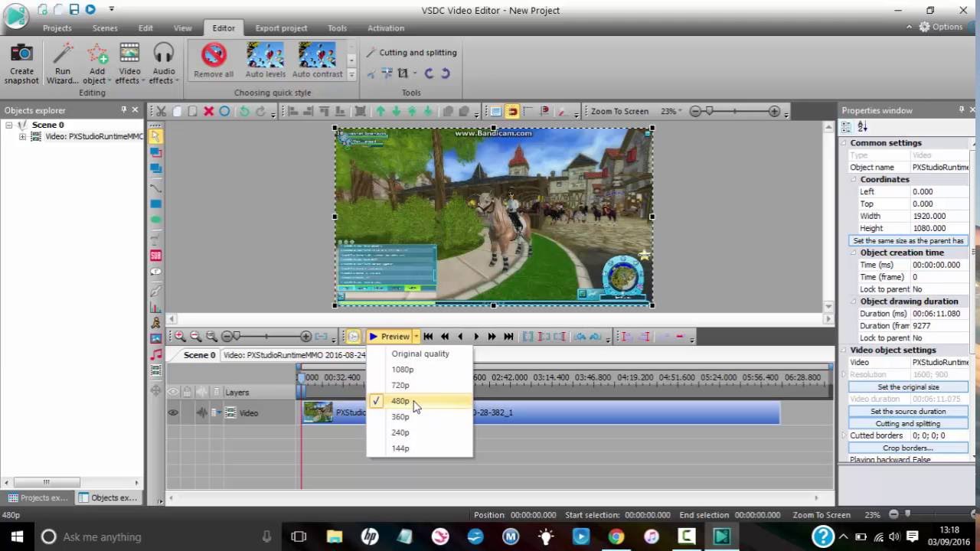Open the Scenes ribbon tab
The image size is (980, 551).
pyautogui.click(x=105, y=28)
